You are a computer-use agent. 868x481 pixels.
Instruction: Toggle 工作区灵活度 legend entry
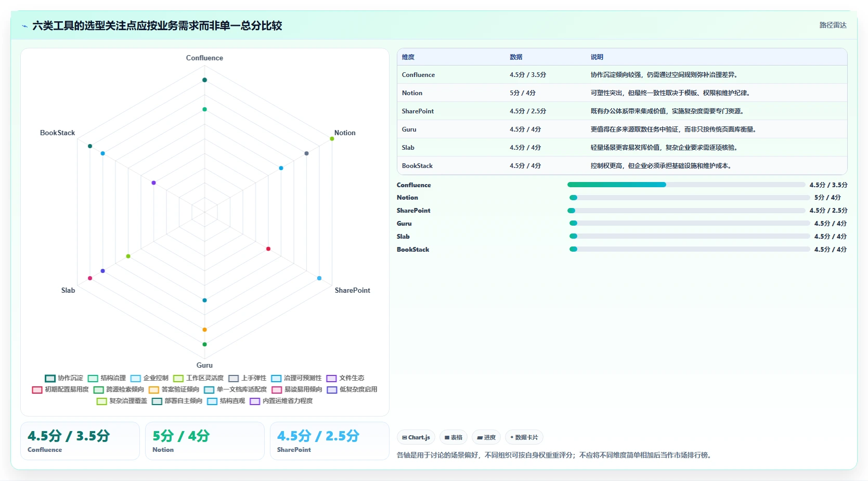198,378
